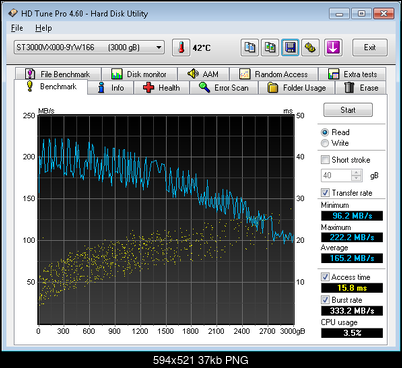The width and height of the screenshot is (402, 368).
Task: Maximize the HD Tune Pro window
Action: 361,13
